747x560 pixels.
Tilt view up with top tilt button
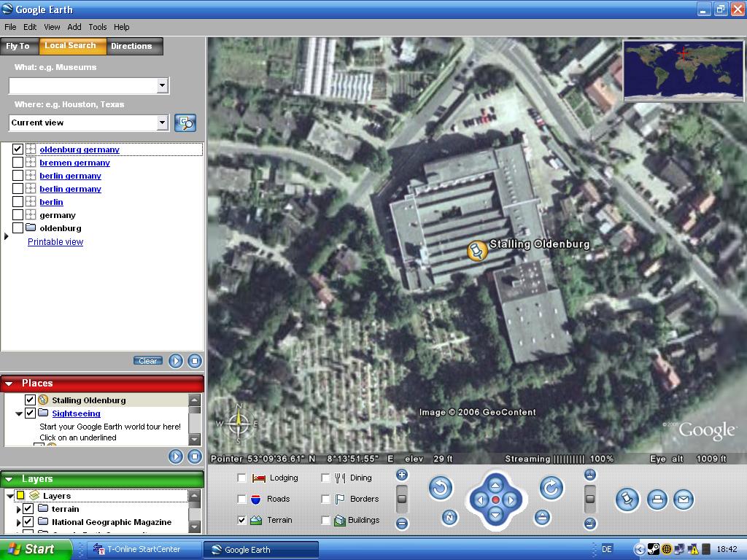(589, 475)
